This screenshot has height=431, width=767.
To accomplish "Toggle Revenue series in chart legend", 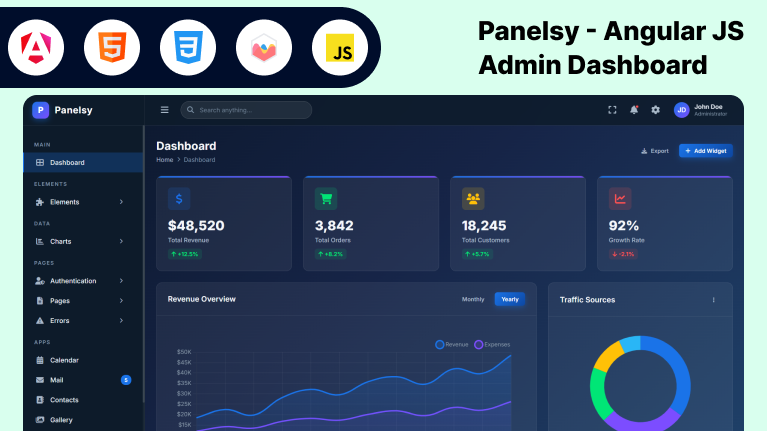I will 451,344.
